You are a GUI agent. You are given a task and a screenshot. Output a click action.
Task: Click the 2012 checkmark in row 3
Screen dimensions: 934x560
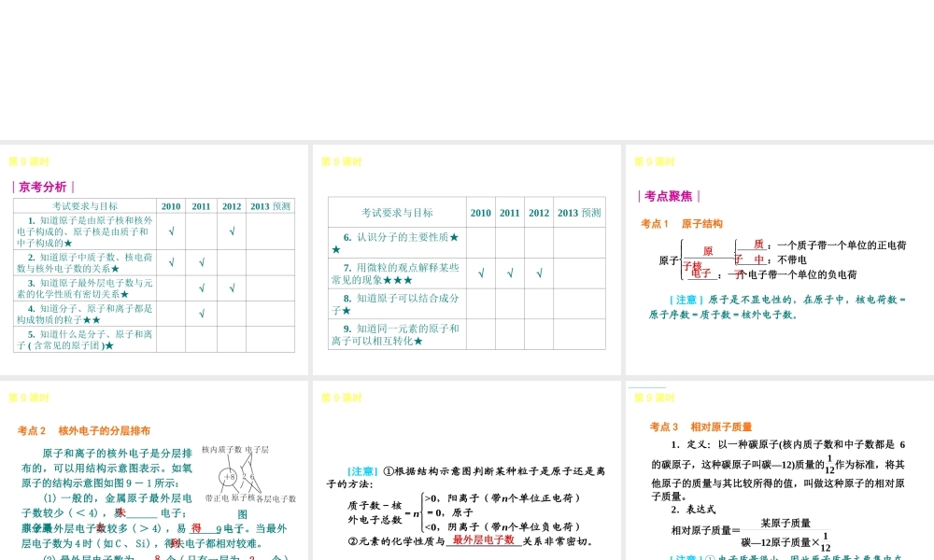pos(232,288)
